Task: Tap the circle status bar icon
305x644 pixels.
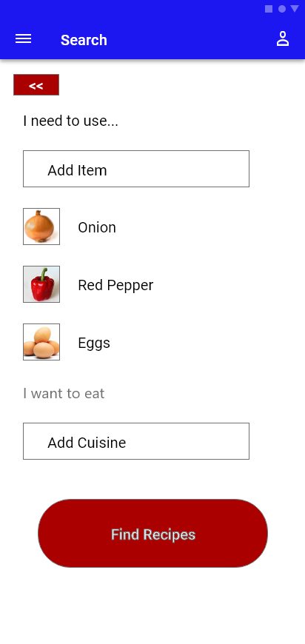Action: [x=282, y=9]
